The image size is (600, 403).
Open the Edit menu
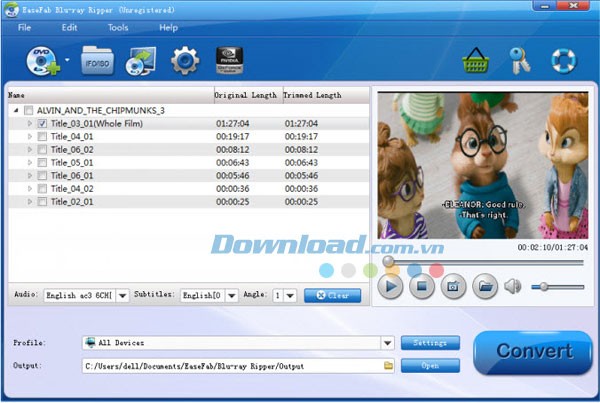pyautogui.click(x=69, y=27)
